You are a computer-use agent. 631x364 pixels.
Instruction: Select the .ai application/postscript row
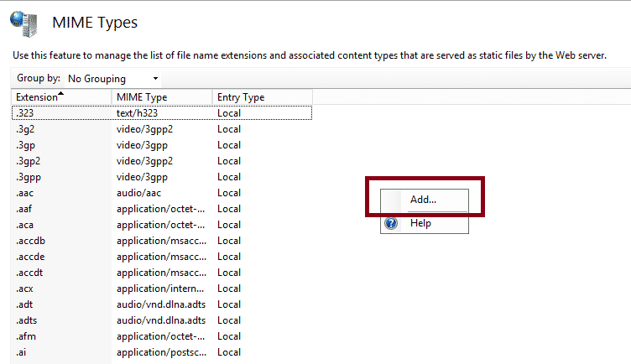(x=162, y=352)
